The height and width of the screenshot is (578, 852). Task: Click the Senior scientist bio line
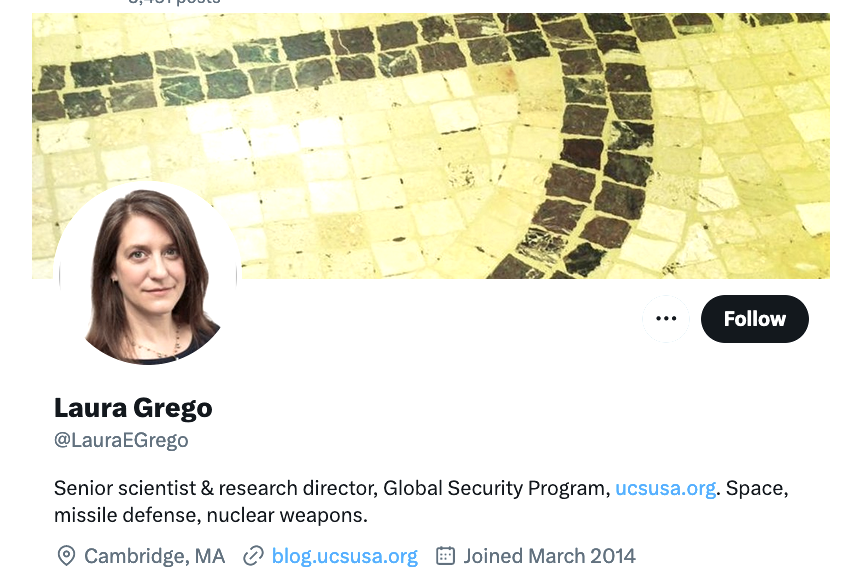pyautogui.click(x=421, y=488)
